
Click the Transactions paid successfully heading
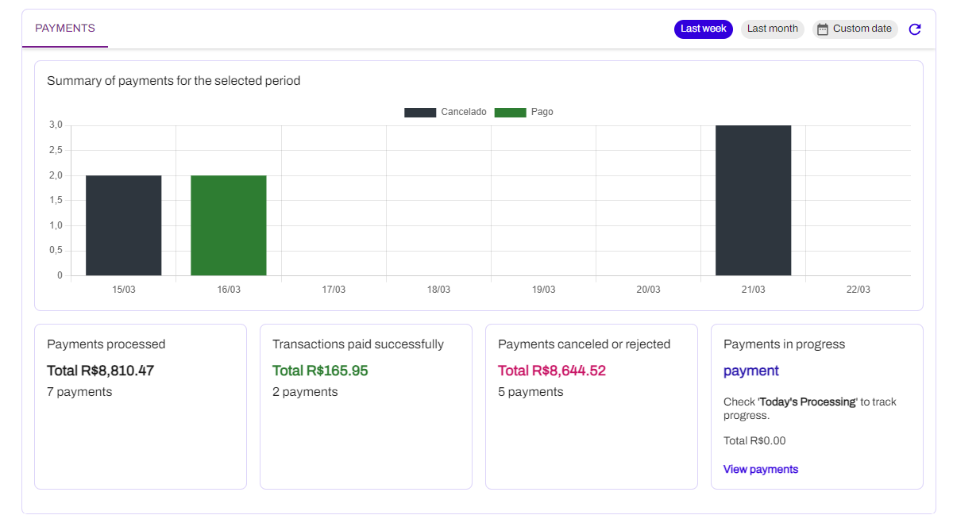(358, 344)
